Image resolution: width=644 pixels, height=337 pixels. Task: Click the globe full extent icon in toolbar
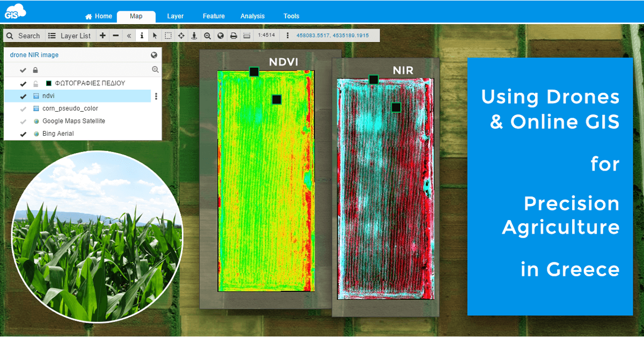[221, 35]
